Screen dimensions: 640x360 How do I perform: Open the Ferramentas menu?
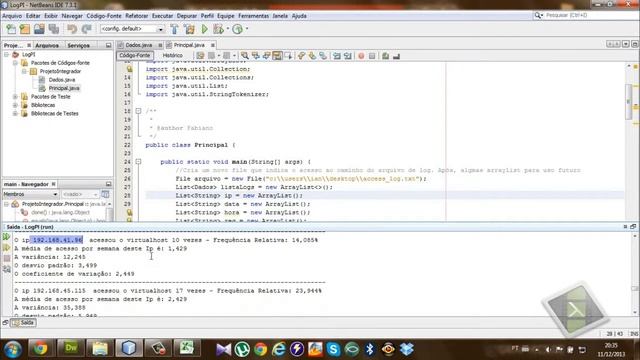[x=253, y=16]
